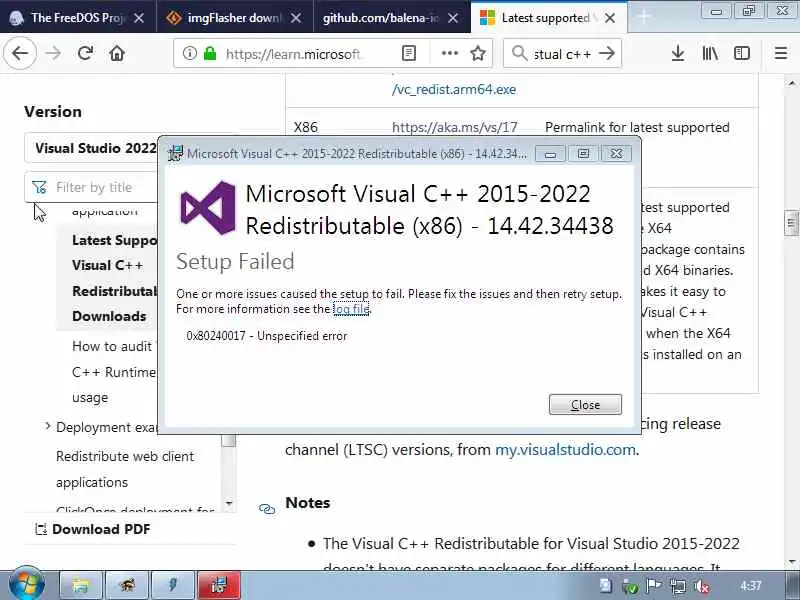The image size is (800, 600).
Task: Click the address bar URL field
Action: [293, 54]
